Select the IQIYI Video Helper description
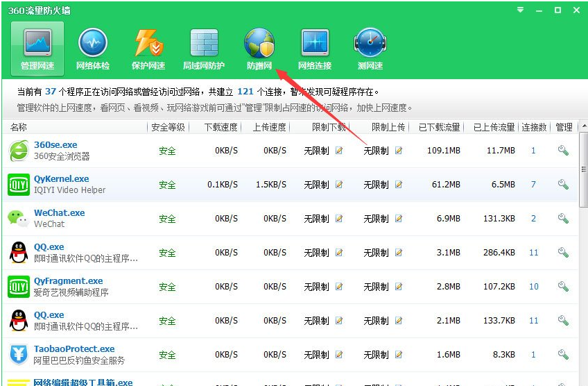The width and height of the screenshot is (588, 386). (70, 190)
